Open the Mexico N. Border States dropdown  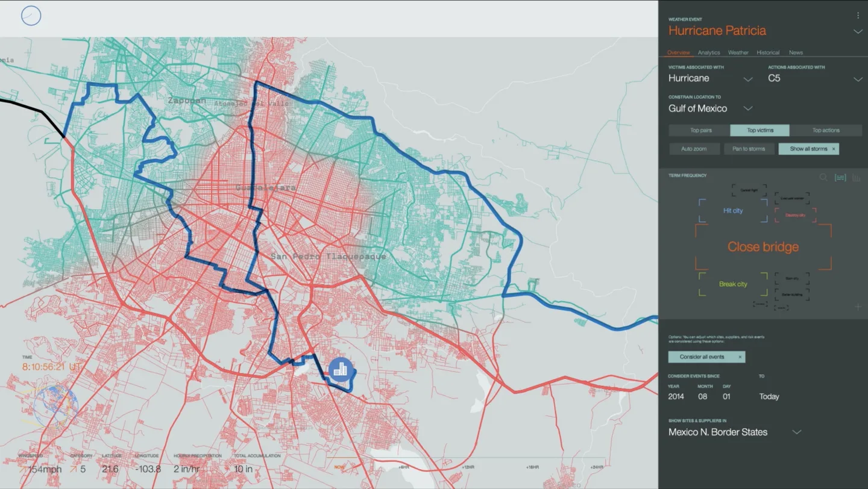point(797,432)
